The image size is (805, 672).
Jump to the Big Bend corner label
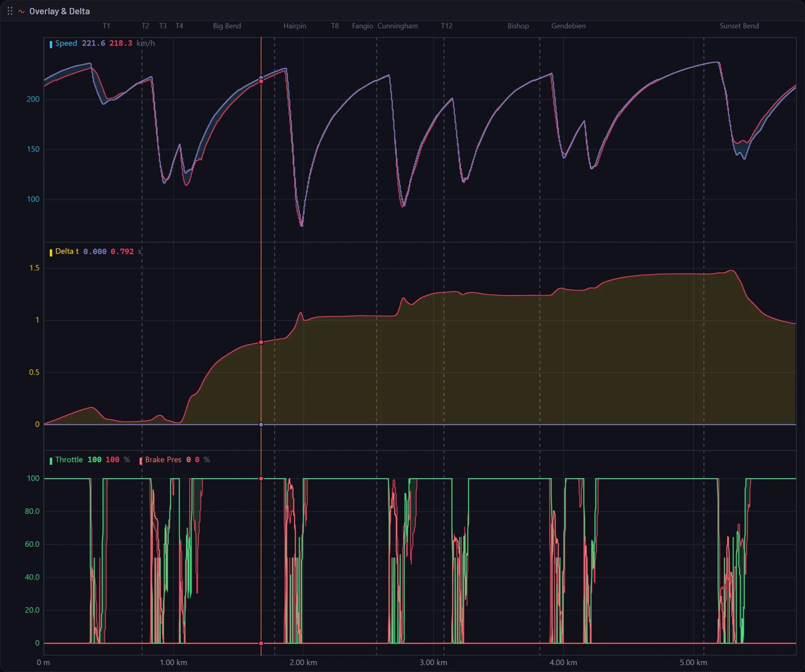click(x=227, y=26)
